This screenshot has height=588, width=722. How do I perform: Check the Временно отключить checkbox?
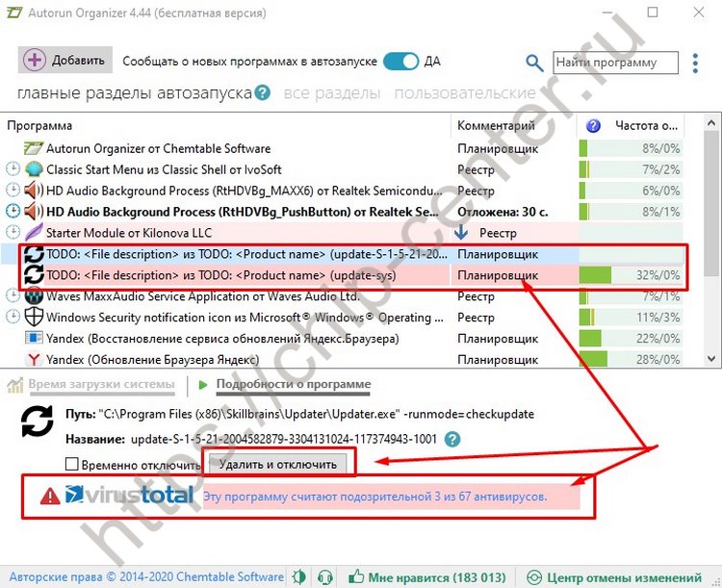pyautogui.click(x=72, y=464)
